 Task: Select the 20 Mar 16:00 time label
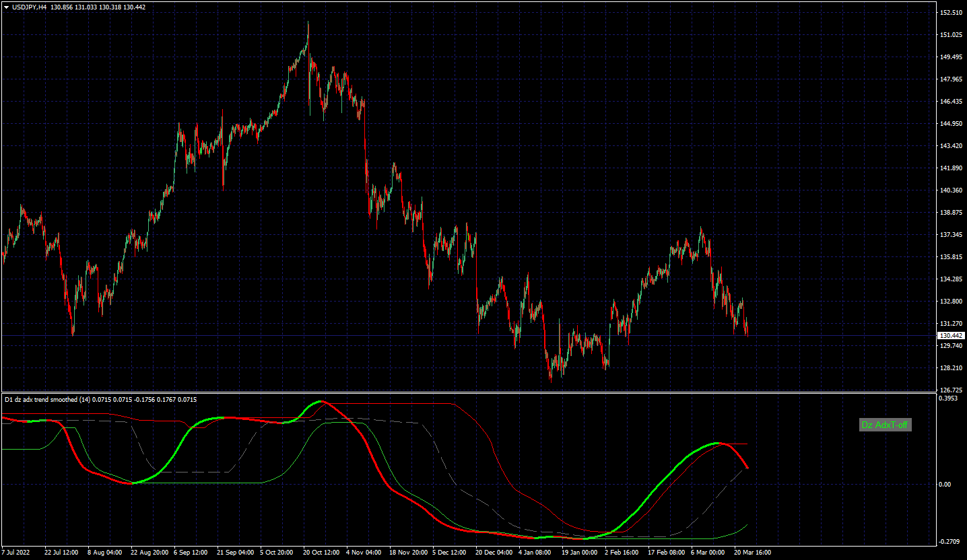coord(752,552)
